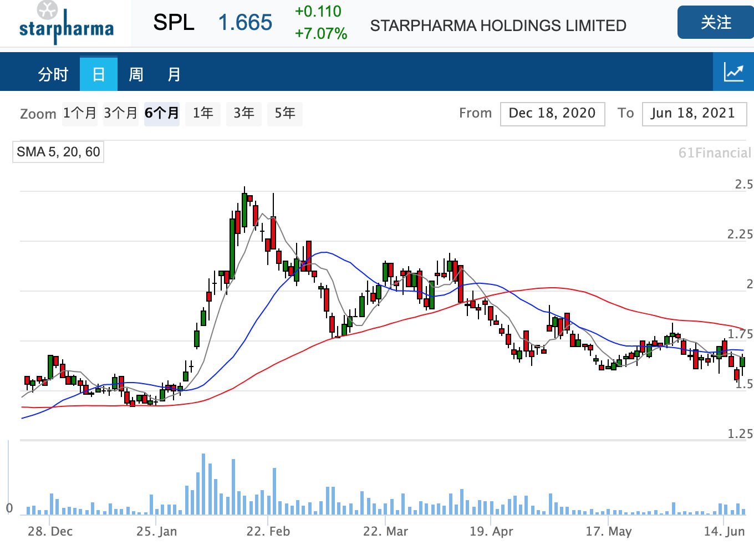The image size is (754, 560).
Task: Select the 日 daily chart tab
Action: (99, 74)
